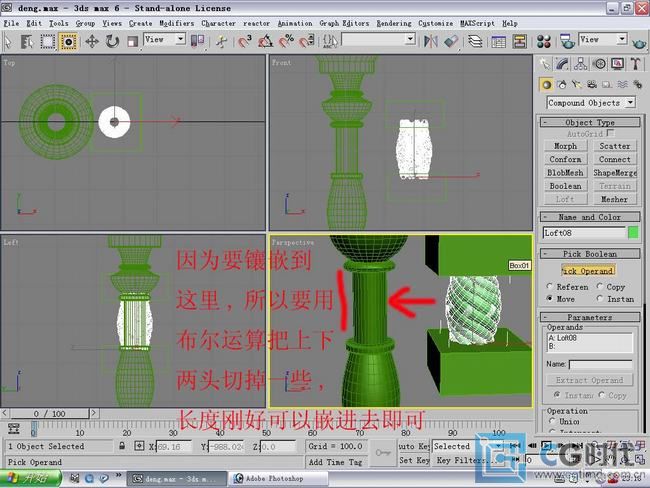Viewport: 650px width, 488px height.
Task: Click the operand Name input field
Action: pyautogui.click(x=600, y=364)
